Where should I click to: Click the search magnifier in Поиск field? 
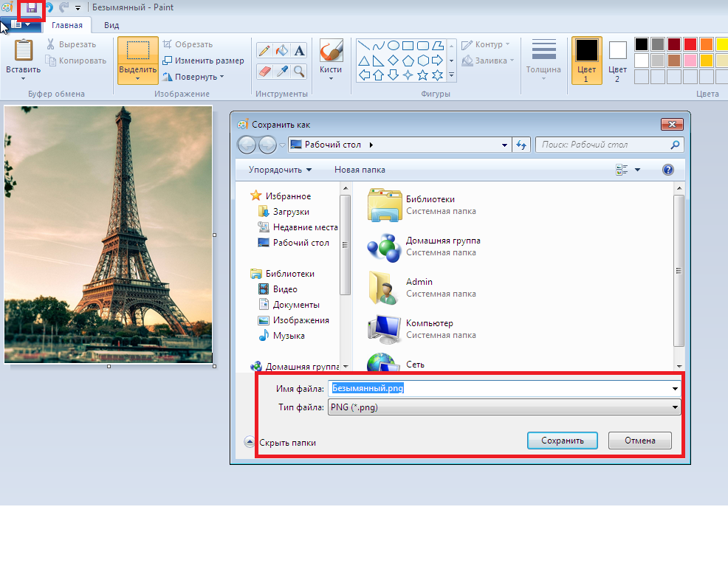click(x=675, y=145)
